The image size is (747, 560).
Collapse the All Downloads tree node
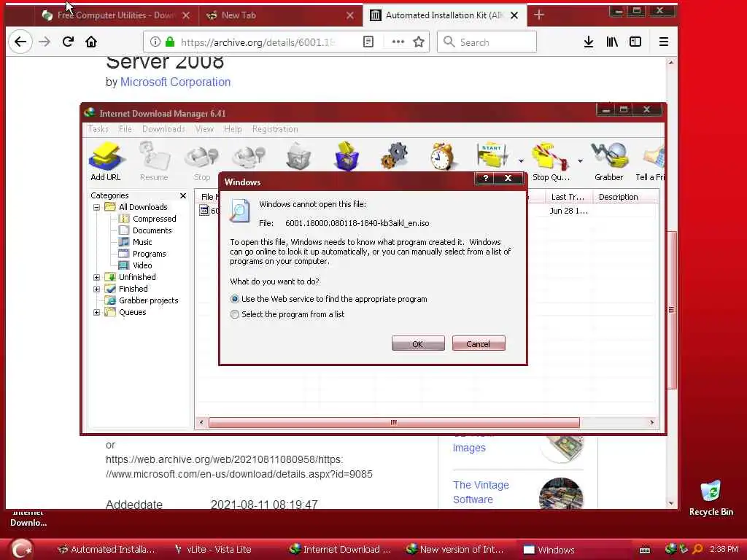point(97,207)
